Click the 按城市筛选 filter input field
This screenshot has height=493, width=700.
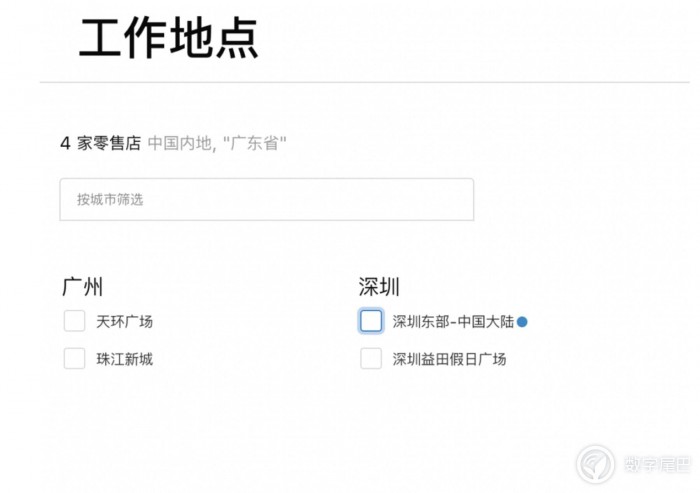pyautogui.click(x=266, y=199)
